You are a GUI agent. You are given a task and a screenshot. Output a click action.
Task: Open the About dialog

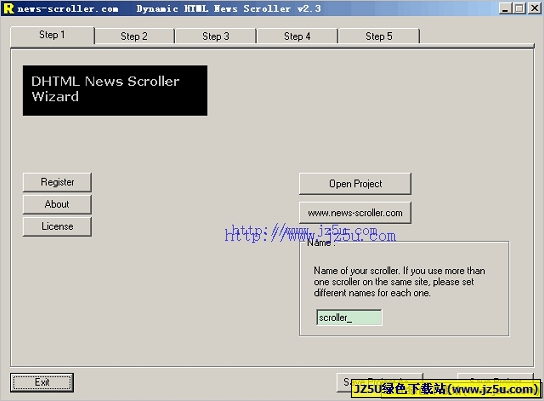(57, 204)
